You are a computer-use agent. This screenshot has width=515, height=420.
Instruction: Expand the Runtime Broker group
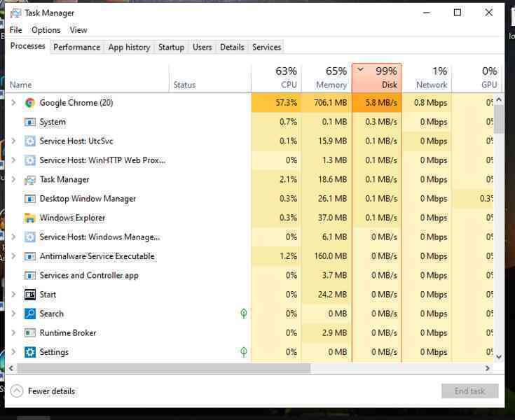13,333
